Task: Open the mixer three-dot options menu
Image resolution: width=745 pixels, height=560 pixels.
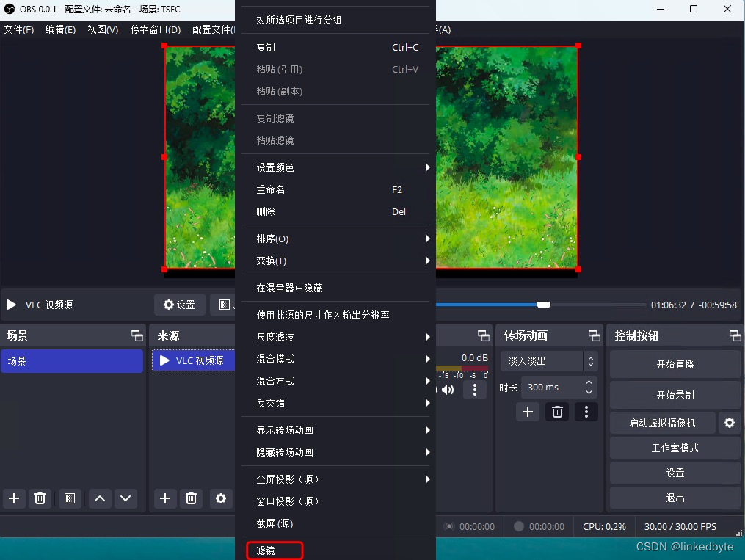Action: coord(475,390)
